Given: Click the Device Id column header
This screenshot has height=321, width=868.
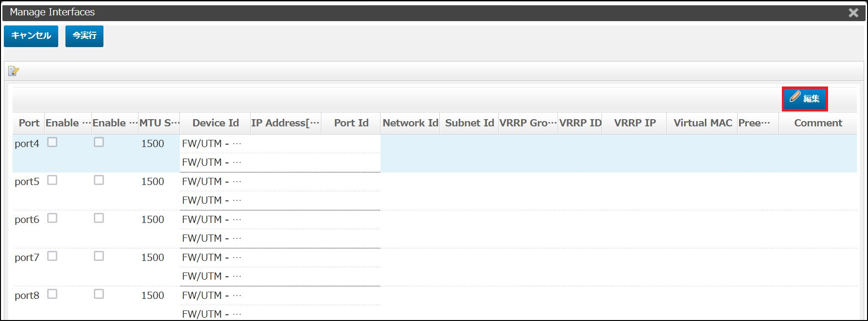Looking at the screenshot, I should click(x=216, y=123).
